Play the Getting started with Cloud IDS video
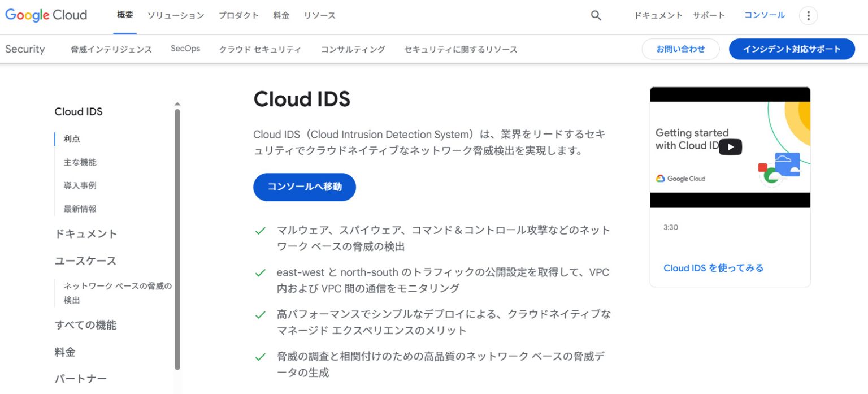Screen dimensions: 868x394 pos(731,146)
